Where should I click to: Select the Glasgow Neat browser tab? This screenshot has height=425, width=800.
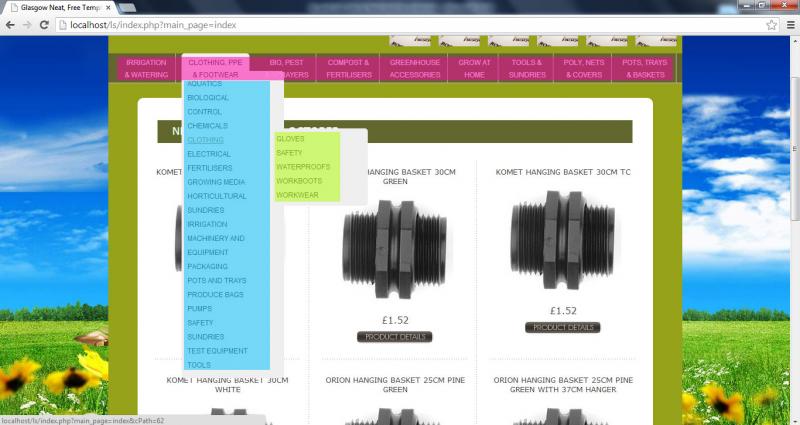(x=61, y=8)
